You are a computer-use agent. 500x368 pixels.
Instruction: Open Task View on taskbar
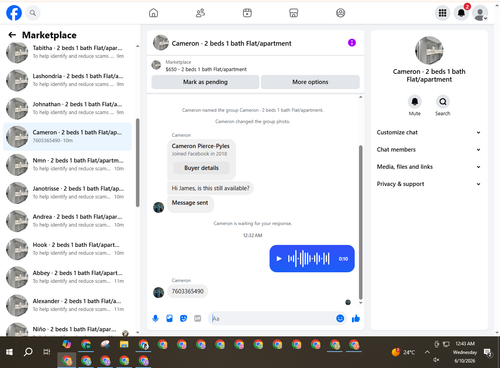coord(47,352)
